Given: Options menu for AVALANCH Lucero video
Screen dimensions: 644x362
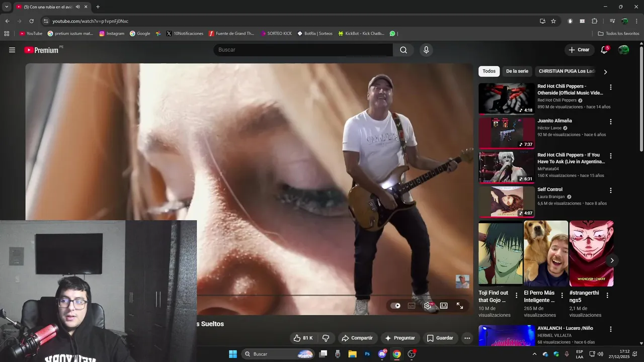Looking at the screenshot, I should (611, 329).
